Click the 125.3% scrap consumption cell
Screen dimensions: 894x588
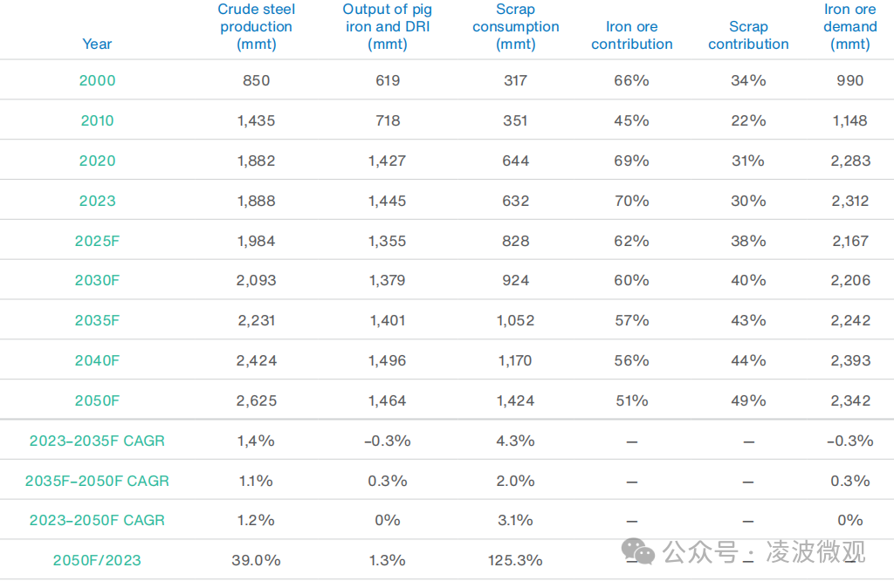(x=515, y=560)
